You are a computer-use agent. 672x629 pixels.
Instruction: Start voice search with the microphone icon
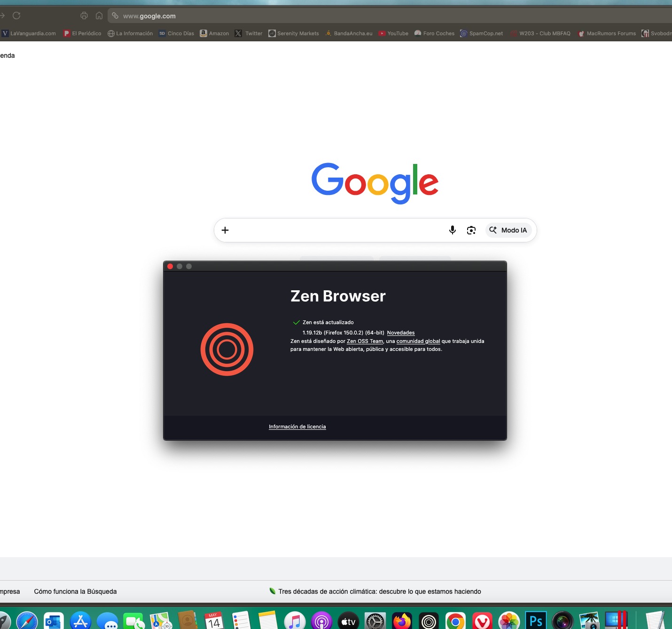pyautogui.click(x=453, y=230)
